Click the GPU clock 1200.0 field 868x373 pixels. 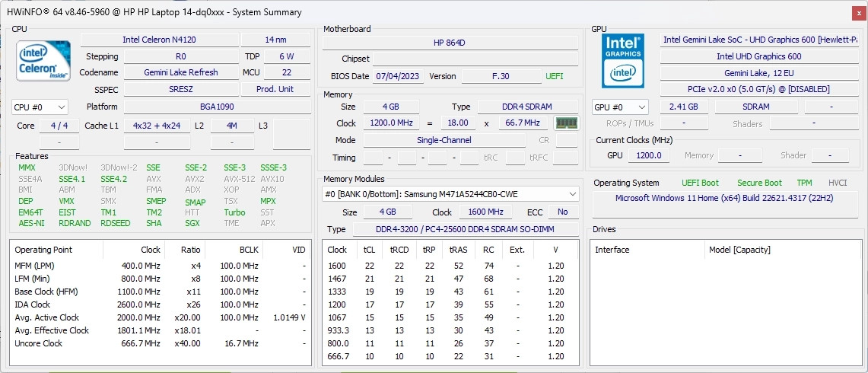[x=649, y=156]
